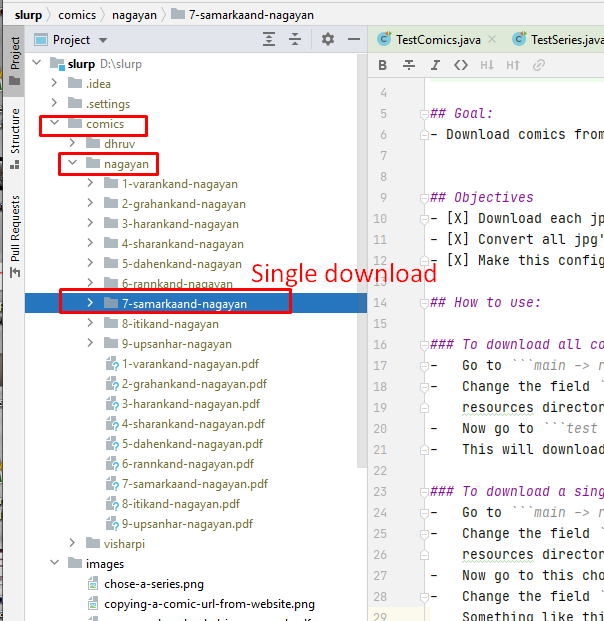This screenshot has width=604, height=621.
Task: Decrease header level icon in markdown toolbar
Action: (x=487, y=65)
